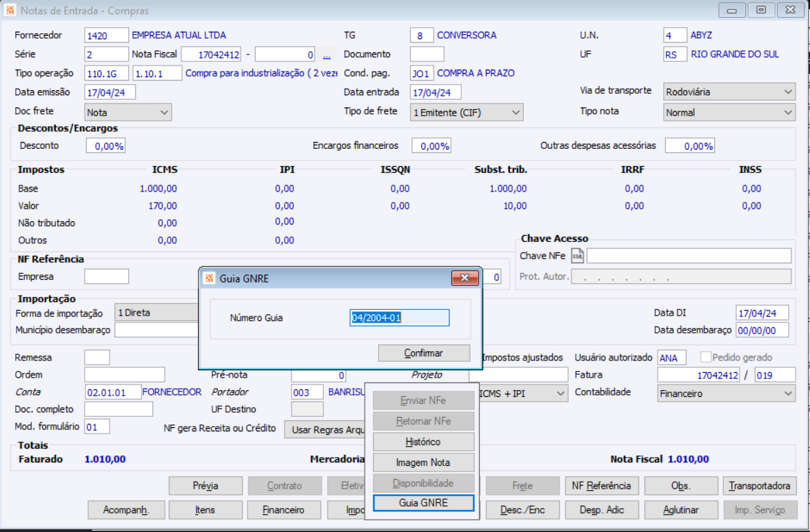Image resolution: width=810 pixels, height=532 pixels.
Task: Click the Número Guia input field
Action: (399, 318)
